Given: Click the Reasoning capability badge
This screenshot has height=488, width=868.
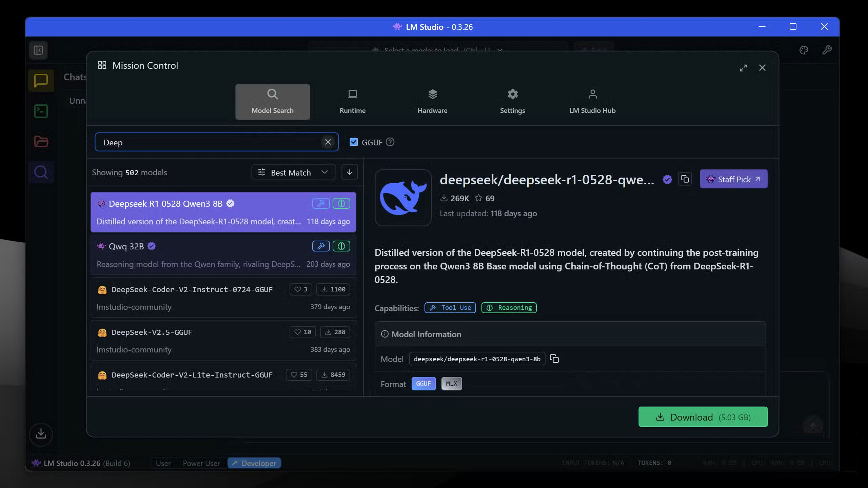Looking at the screenshot, I should point(509,308).
